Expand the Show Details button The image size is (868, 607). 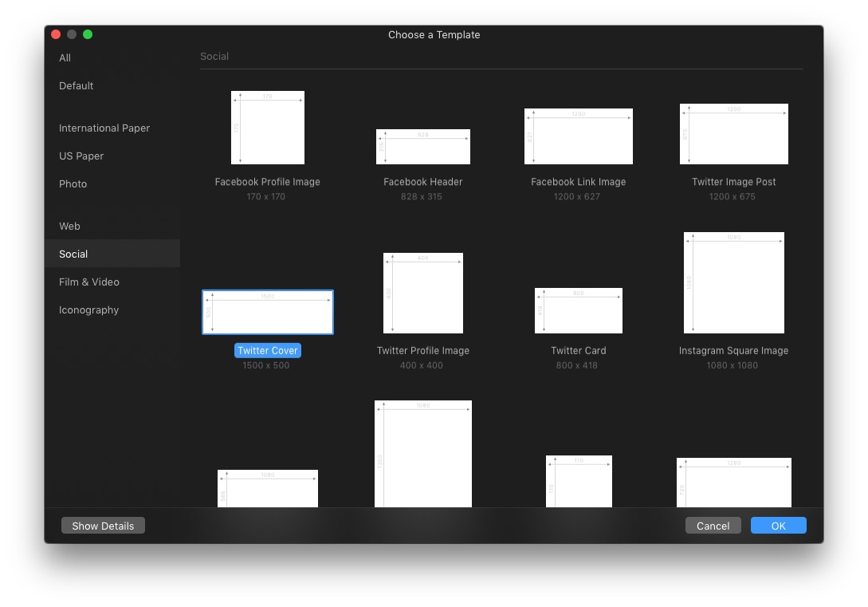click(x=103, y=526)
